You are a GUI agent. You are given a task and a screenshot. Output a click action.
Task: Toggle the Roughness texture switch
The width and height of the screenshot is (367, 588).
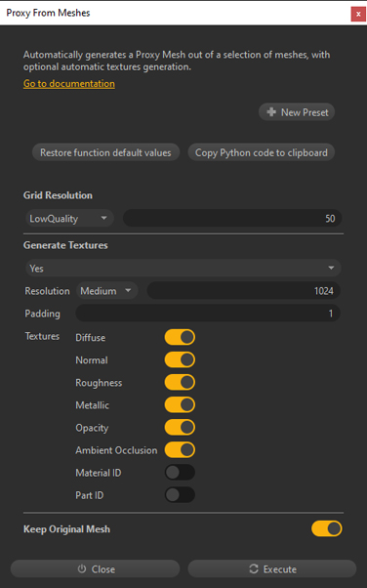(x=180, y=382)
